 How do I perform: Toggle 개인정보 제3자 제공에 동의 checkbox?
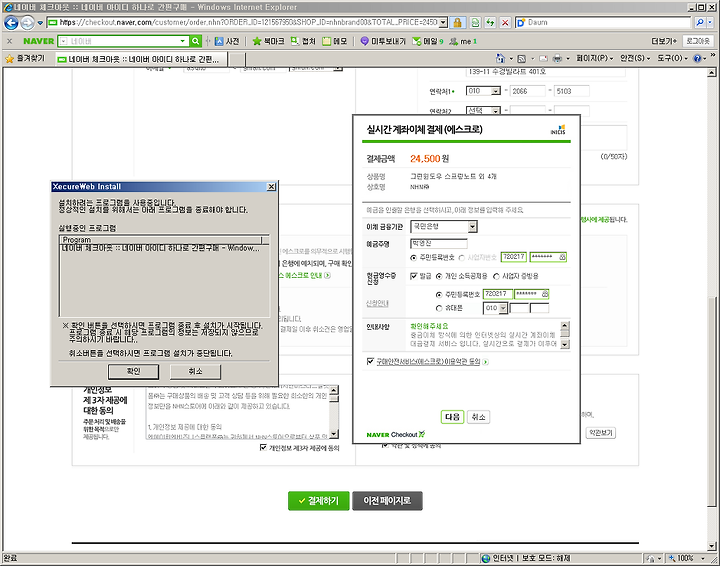(x=263, y=448)
